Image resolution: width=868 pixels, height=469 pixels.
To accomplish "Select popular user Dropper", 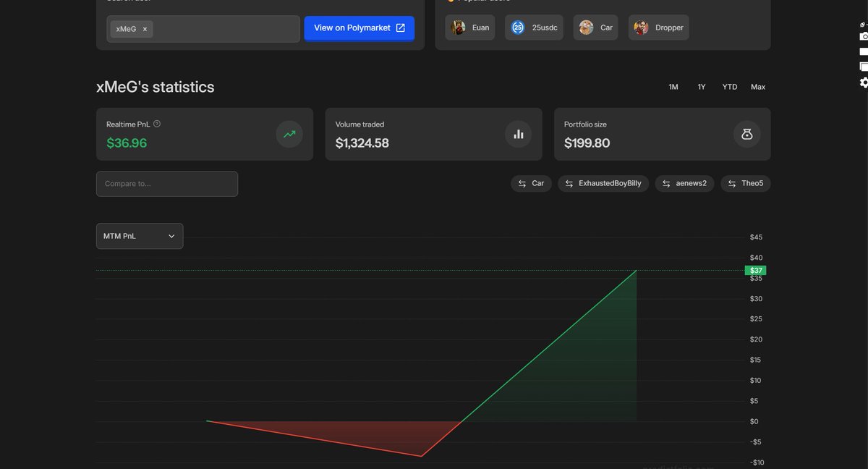I will (x=659, y=28).
